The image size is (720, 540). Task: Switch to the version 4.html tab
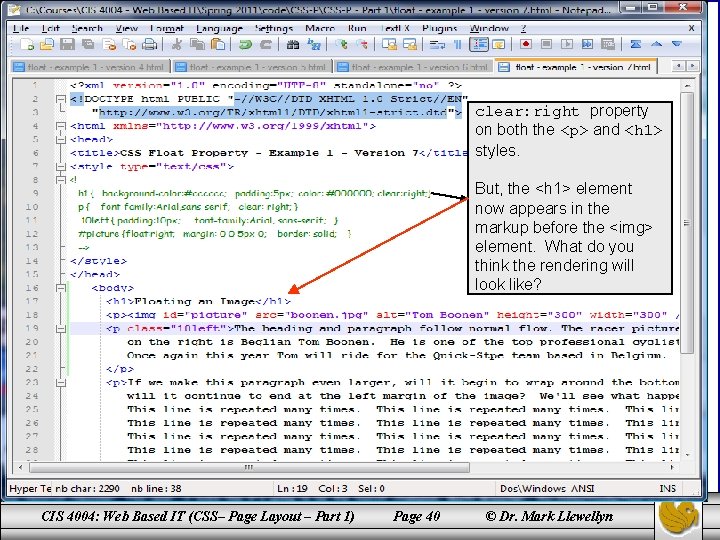tap(89, 67)
